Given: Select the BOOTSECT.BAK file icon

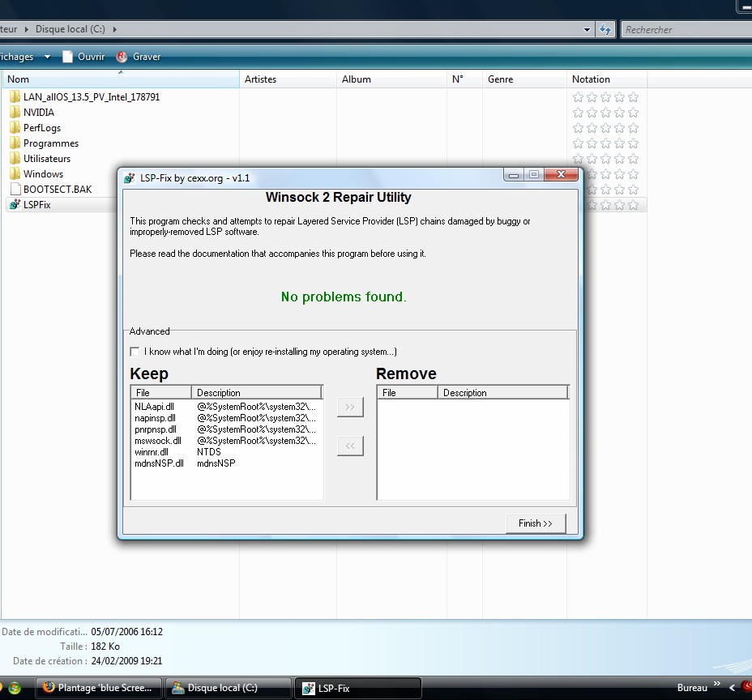Looking at the screenshot, I should pos(15,189).
